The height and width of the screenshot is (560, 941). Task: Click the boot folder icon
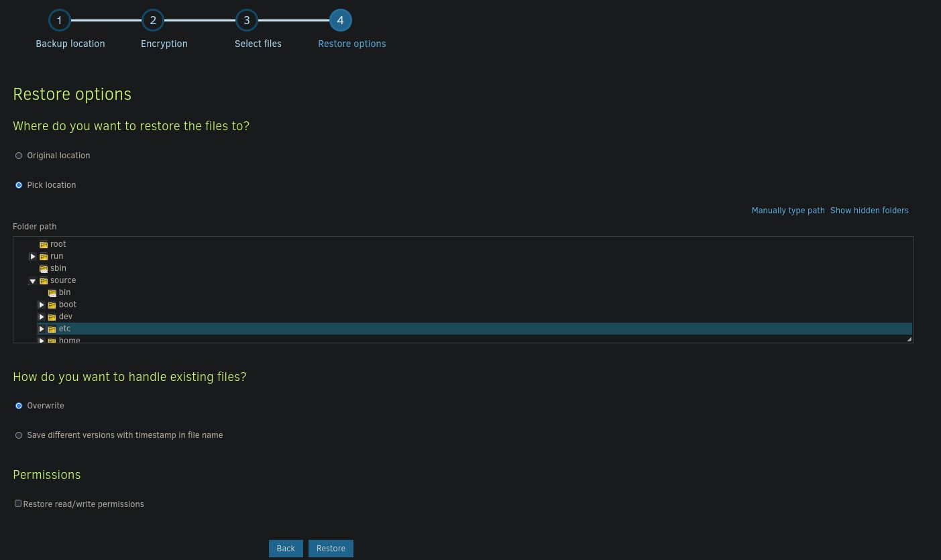[52, 305]
